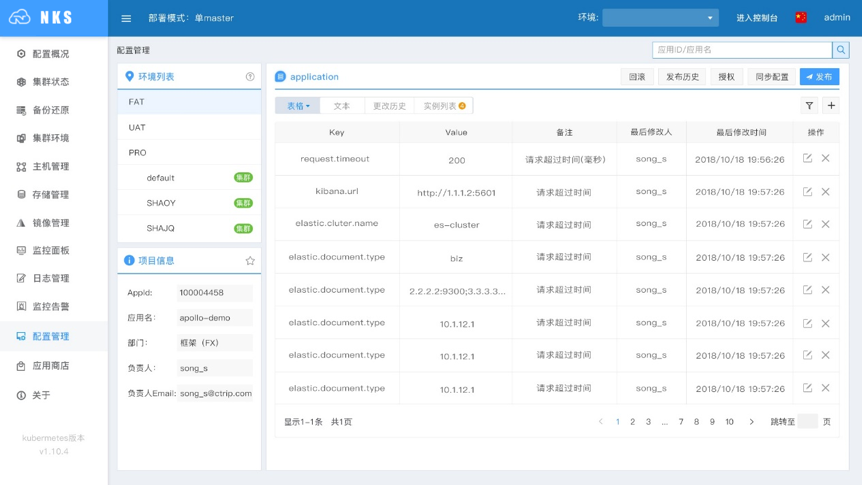Delete the kibana.url row
This screenshot has width=862, height=485.
tap(825, 192)
